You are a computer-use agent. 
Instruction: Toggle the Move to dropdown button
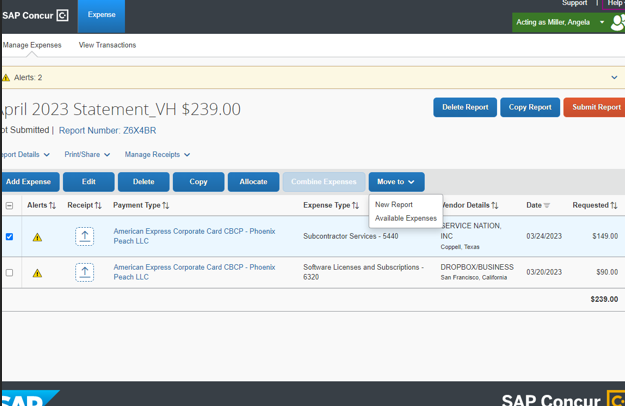tap(396, 182)
